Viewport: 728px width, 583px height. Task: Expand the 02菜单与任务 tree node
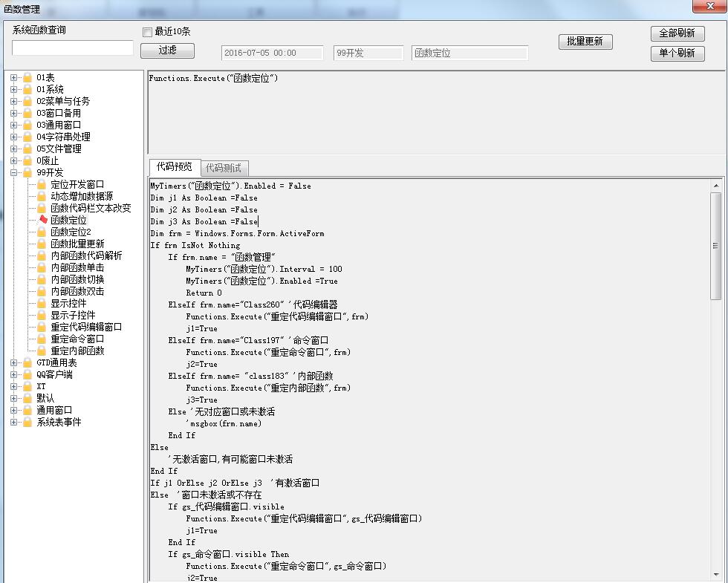pos(13,101)
